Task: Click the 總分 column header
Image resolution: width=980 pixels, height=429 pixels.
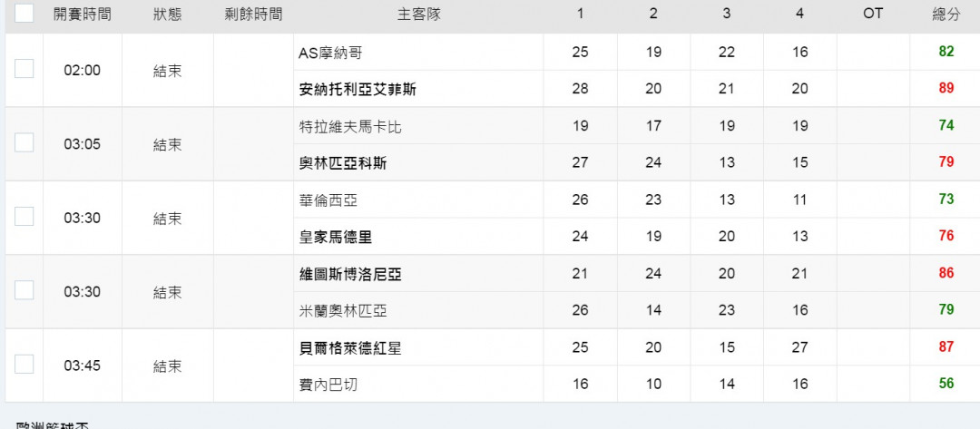Action: (946, 15)
